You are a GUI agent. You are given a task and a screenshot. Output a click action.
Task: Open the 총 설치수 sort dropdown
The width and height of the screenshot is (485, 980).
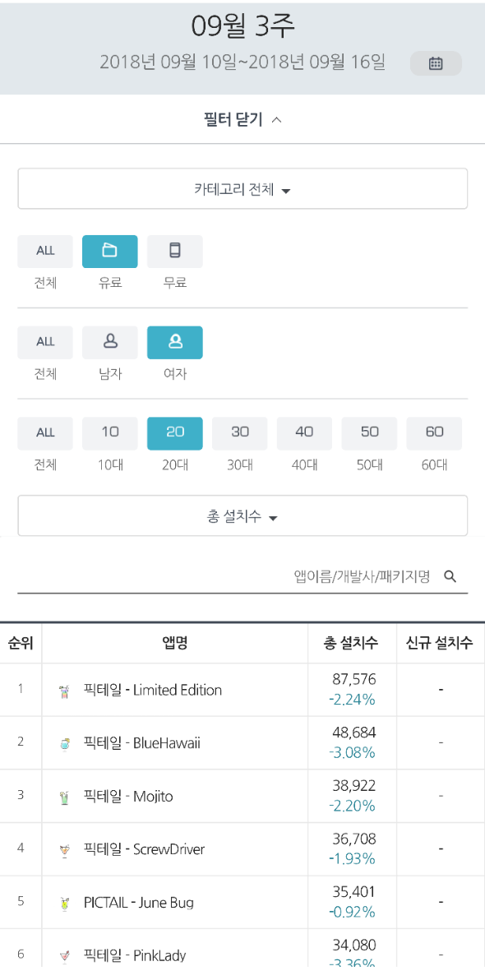242,516
